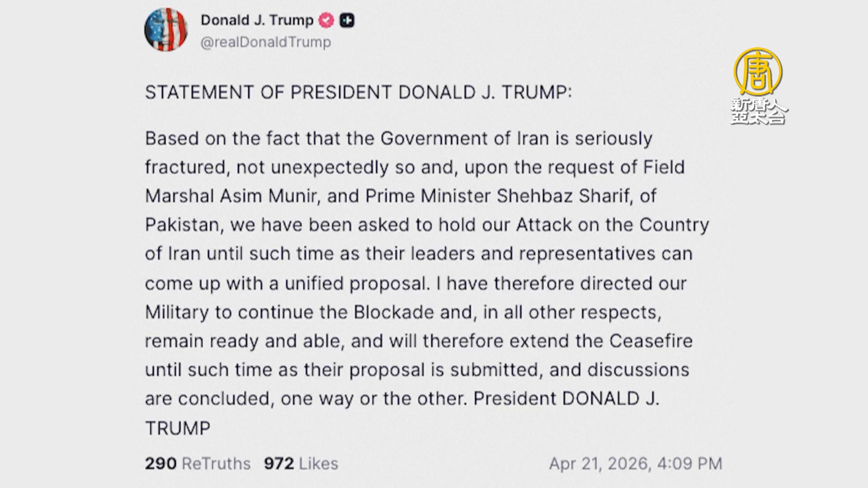Click the Chinese channel name under the logo
The image size is (868, 488).
pyautogui.click(x=758, y=111)
